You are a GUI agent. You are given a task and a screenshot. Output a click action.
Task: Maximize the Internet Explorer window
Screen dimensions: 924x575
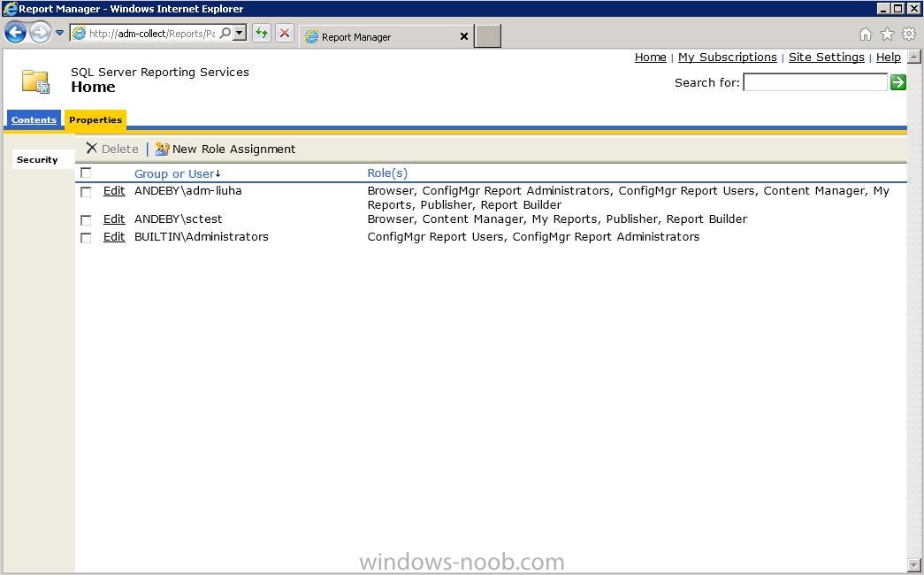point(897,9)
